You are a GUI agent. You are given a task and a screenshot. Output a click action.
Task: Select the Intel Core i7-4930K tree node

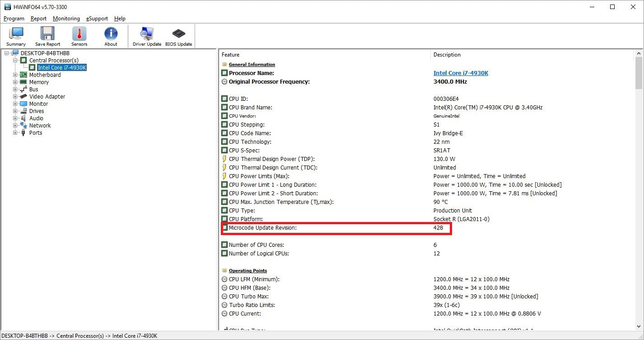(x=62, y=68)
